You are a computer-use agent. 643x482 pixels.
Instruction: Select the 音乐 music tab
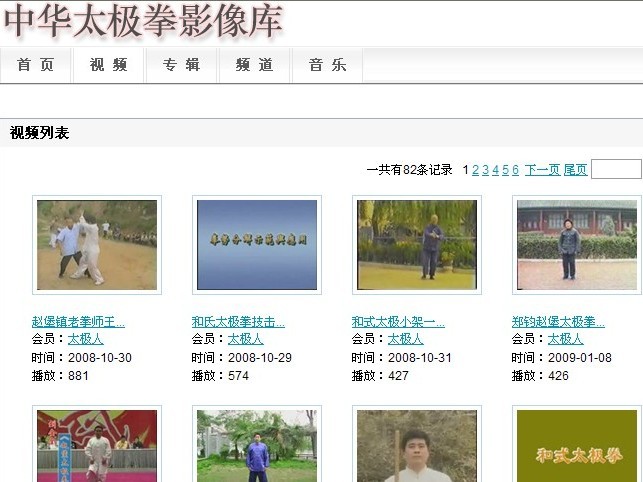click(327, 65)
